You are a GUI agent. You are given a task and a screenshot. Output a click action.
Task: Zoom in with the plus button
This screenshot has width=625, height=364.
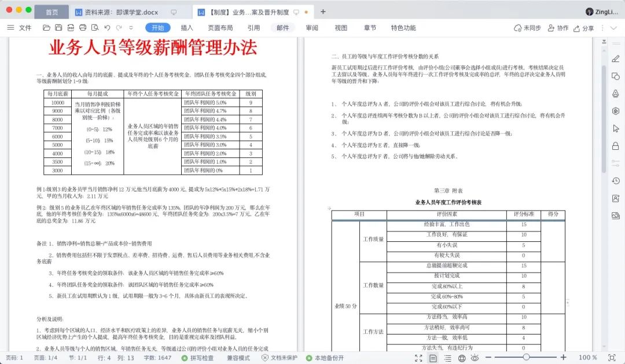pyautogui.click(x=563, y=357)
